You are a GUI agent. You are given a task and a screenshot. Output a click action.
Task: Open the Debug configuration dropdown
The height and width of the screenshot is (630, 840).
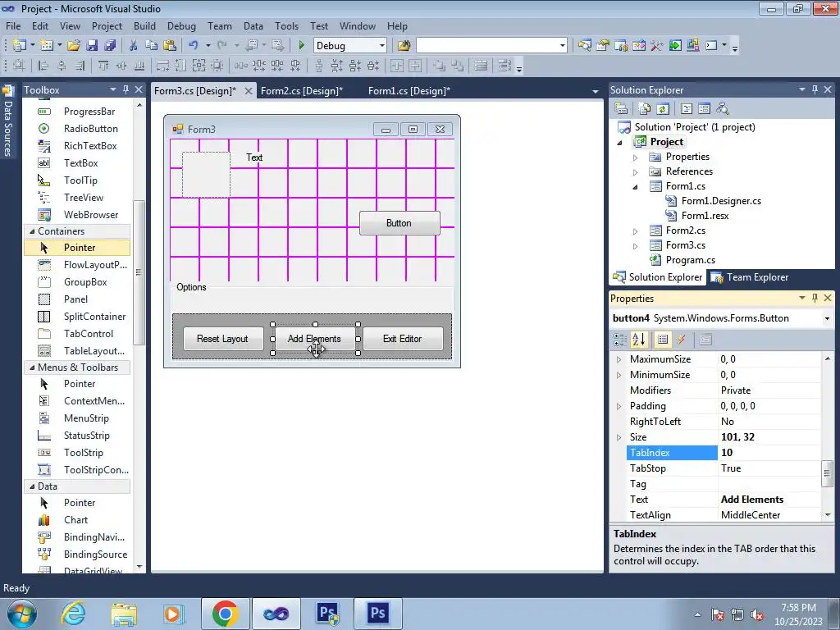tap(382, 46)
